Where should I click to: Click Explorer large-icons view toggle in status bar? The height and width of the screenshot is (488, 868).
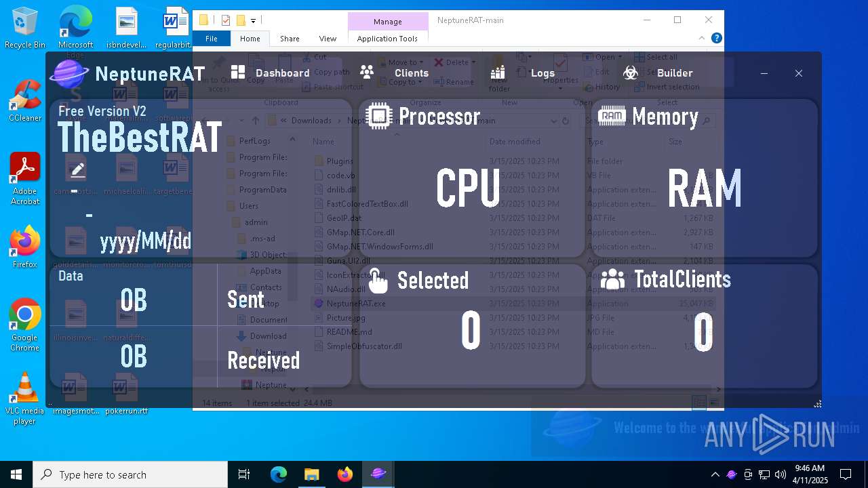(x=714, y=403)
